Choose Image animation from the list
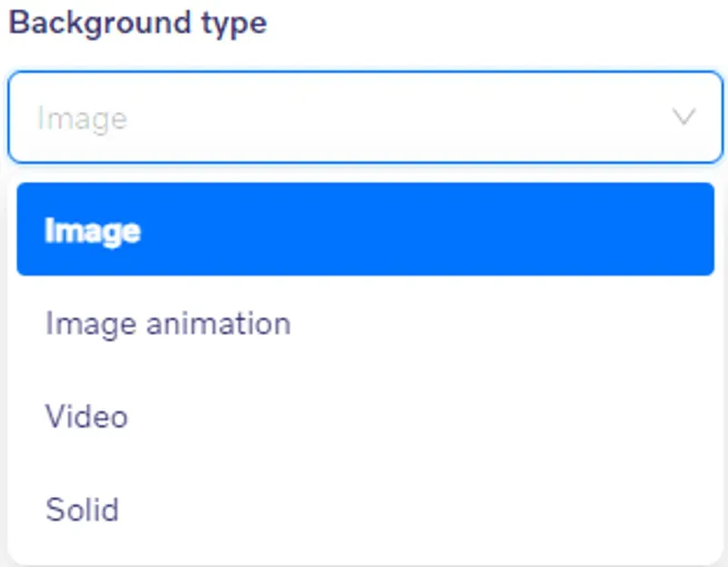 coord(366,323)
